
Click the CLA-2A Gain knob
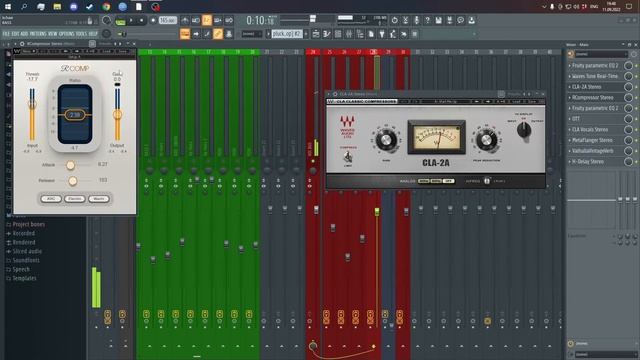(x=385, y=140)
